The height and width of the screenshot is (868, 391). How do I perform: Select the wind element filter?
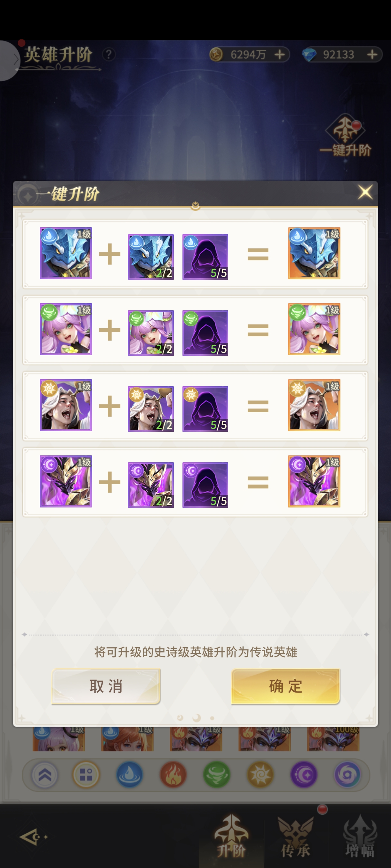pos(217,775)
